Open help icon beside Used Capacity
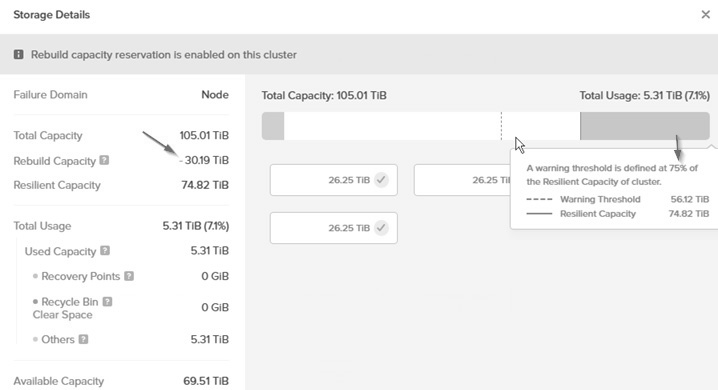718x390 pixels. pyautogui.click(x=105, y=250)
